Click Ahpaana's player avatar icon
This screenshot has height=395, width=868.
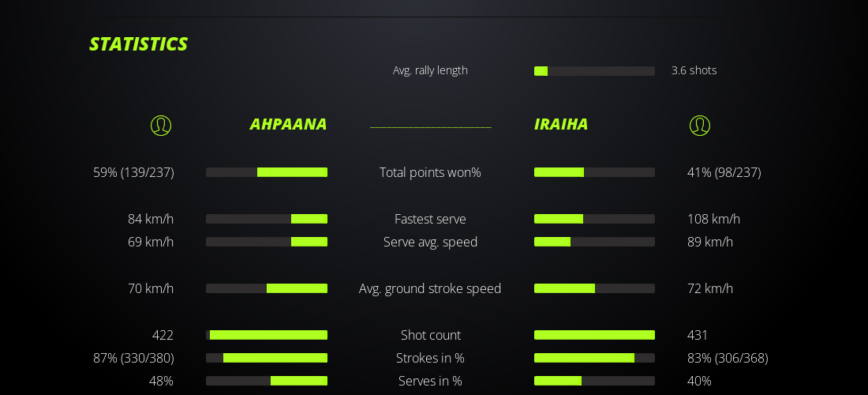click(x=161, y=126)
